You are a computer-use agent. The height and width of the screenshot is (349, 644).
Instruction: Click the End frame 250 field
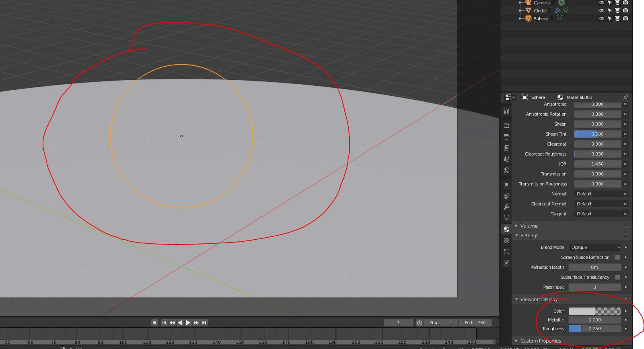click(475, 323)
